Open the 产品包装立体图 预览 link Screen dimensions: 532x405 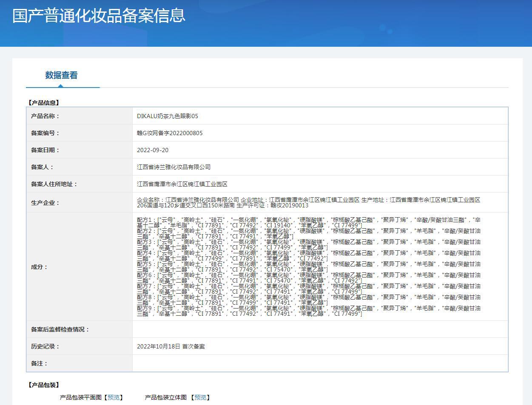200,397
